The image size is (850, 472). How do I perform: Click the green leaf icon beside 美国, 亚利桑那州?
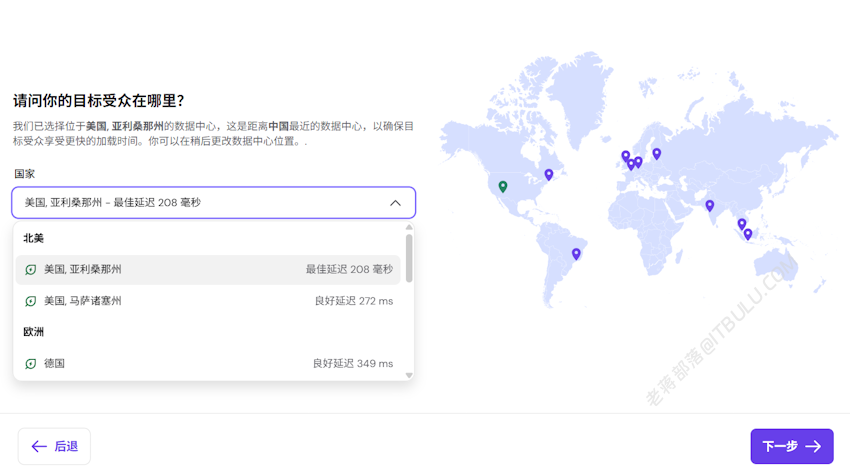31,269
